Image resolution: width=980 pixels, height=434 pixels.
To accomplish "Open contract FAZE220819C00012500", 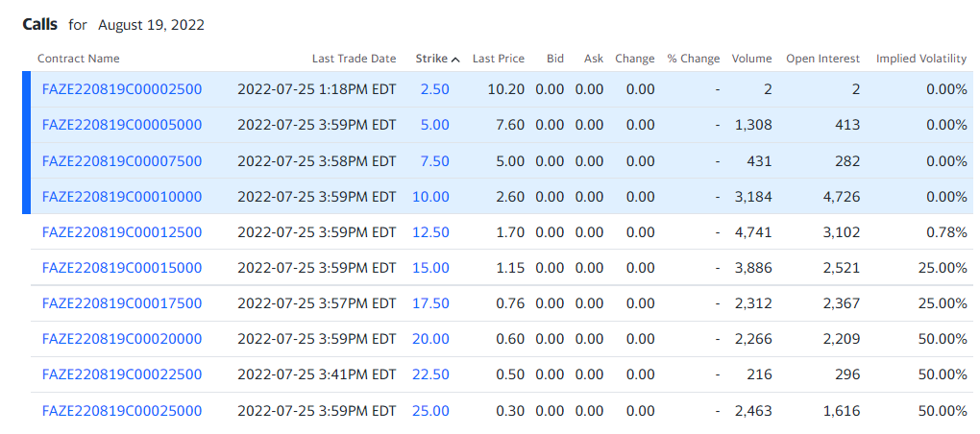I will click(x=122, y=232).
